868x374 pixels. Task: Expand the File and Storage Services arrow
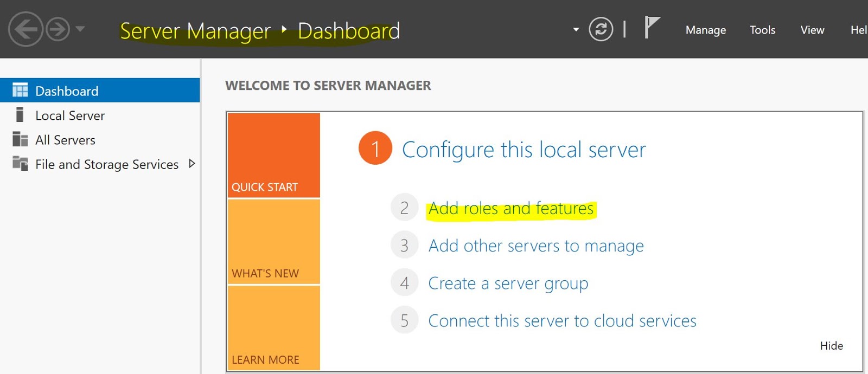point(192,163)
